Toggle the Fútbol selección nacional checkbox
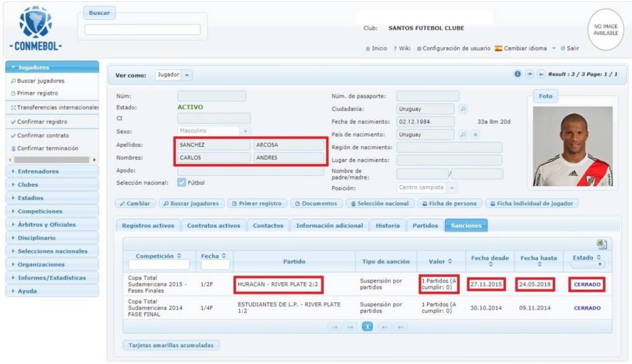The height and width of the screenshot is (364, 632). click(182, 183)
